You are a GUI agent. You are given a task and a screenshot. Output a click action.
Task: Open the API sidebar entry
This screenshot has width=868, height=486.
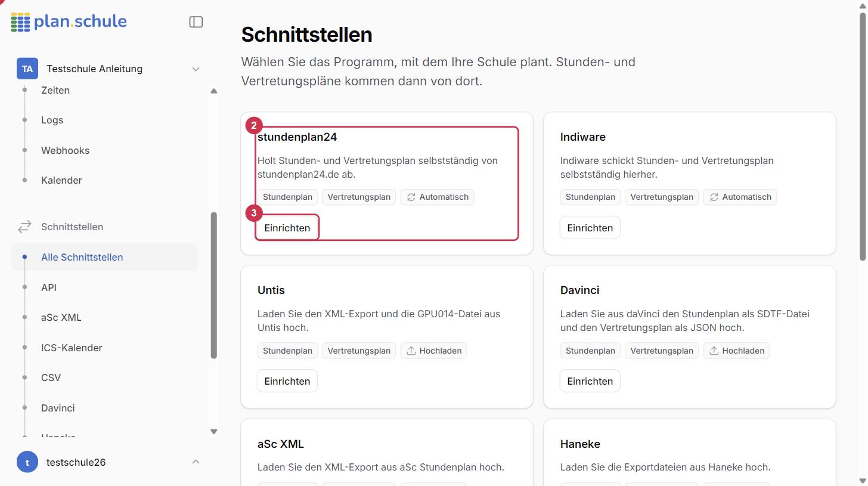pyautogui.click(x=49, y=287)
